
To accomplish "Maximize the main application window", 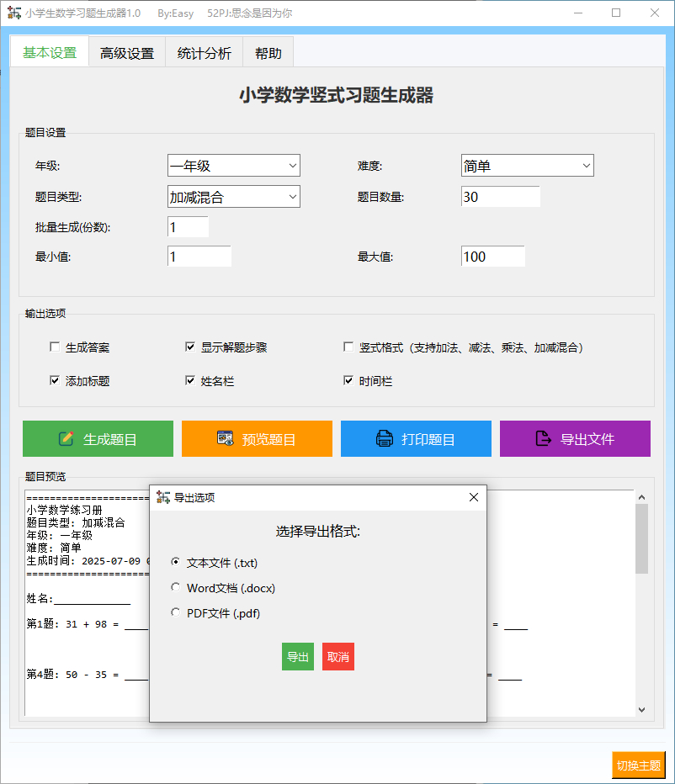I will click(x=616, y=13).
